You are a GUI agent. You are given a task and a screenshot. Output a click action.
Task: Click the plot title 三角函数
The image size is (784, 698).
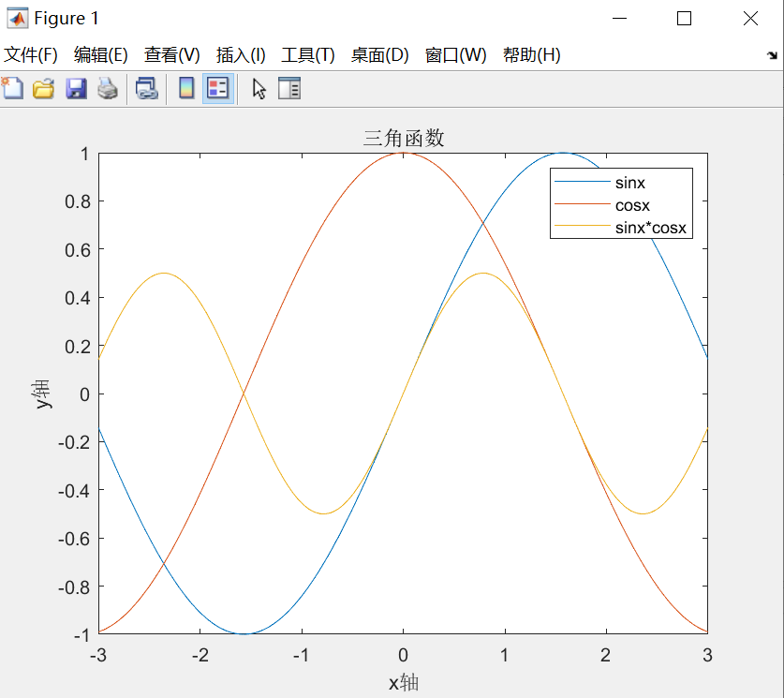404,137
